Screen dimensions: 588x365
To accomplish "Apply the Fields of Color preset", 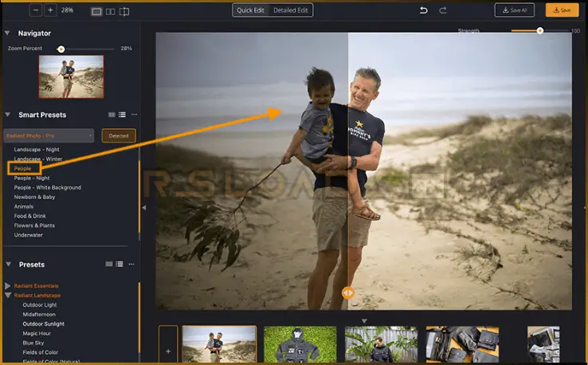I will [x=40, y=352].
